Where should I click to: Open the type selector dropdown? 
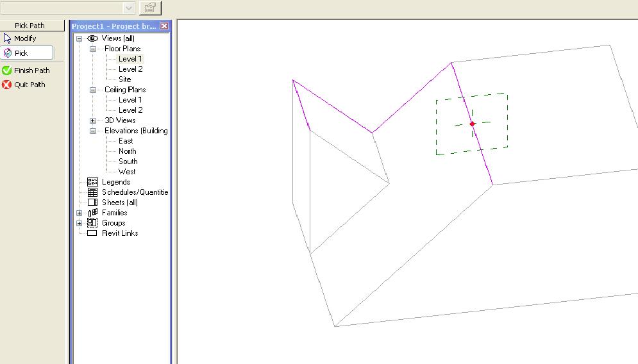129,8
